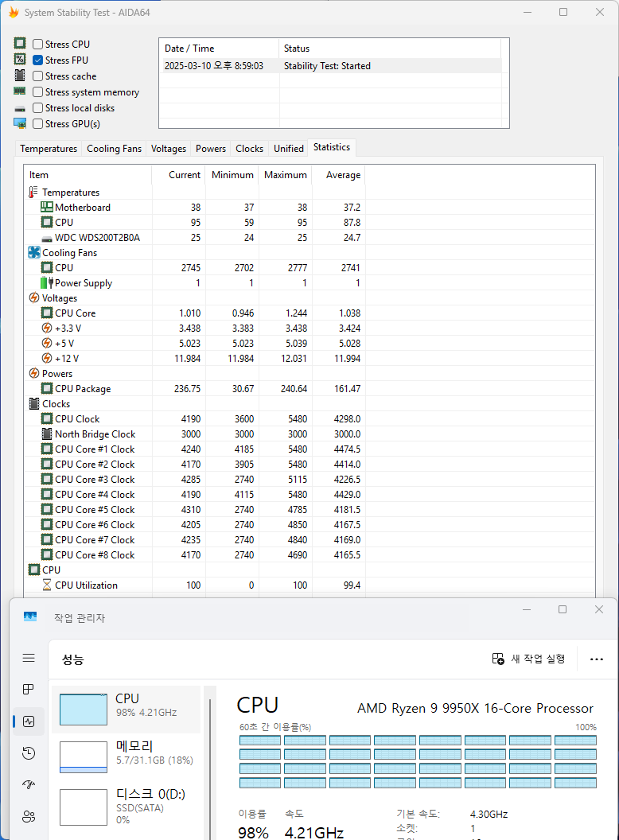Open Task Manager Processes page icon
Image resolution: width=619 pixels, height=840 pixels.
[29, 690]
